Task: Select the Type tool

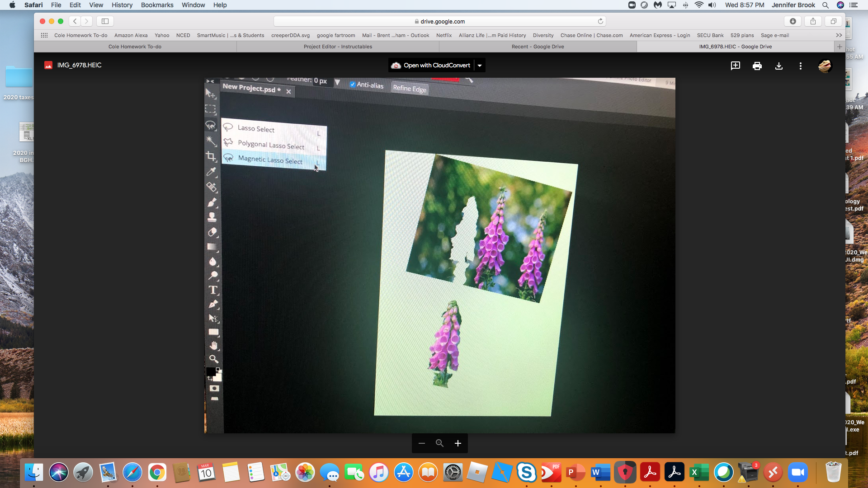Action: pyautogui.click(x=213, y=291)
